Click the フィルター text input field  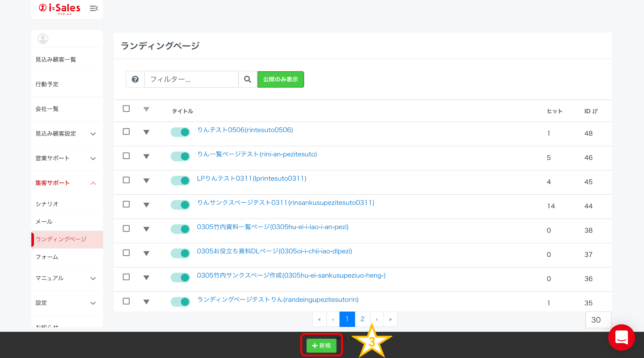click(x=191, y=79)
